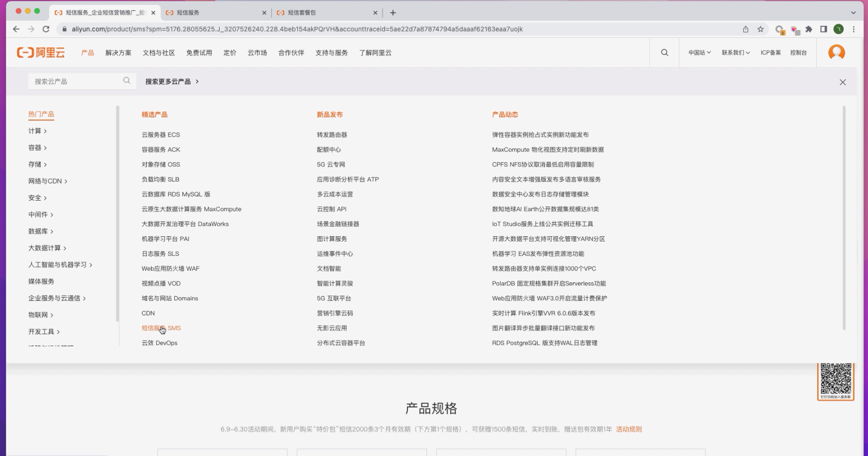
Task: Open 了解阿里云 menu item
Action: pyautogui.click(x=375, y=53)
